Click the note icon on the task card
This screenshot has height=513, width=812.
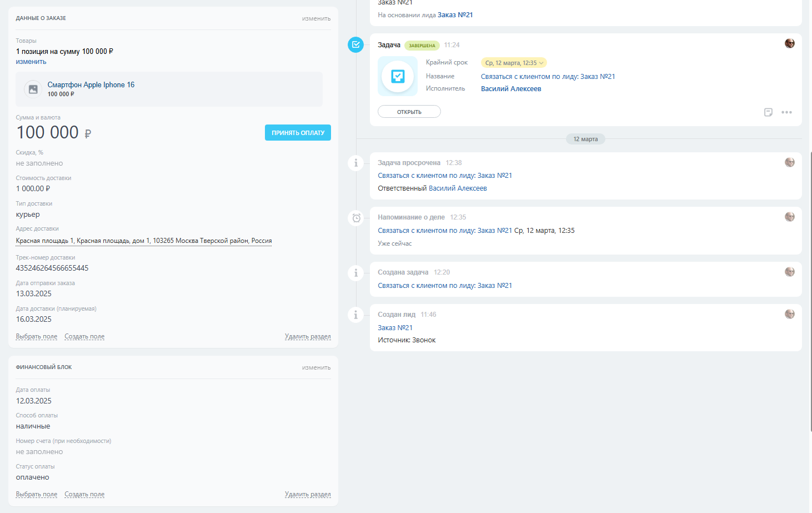tap(768, 112)
